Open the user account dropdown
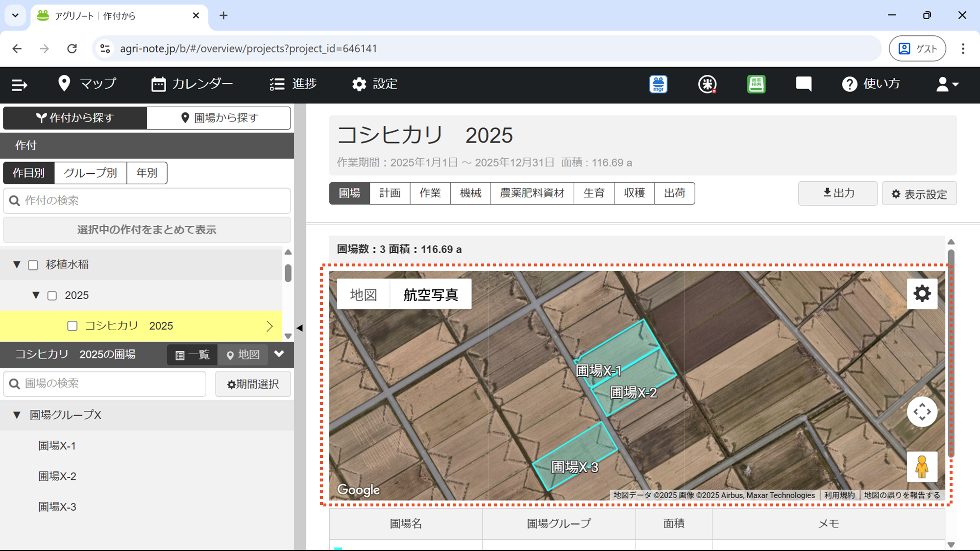 [x=947, y=84]
